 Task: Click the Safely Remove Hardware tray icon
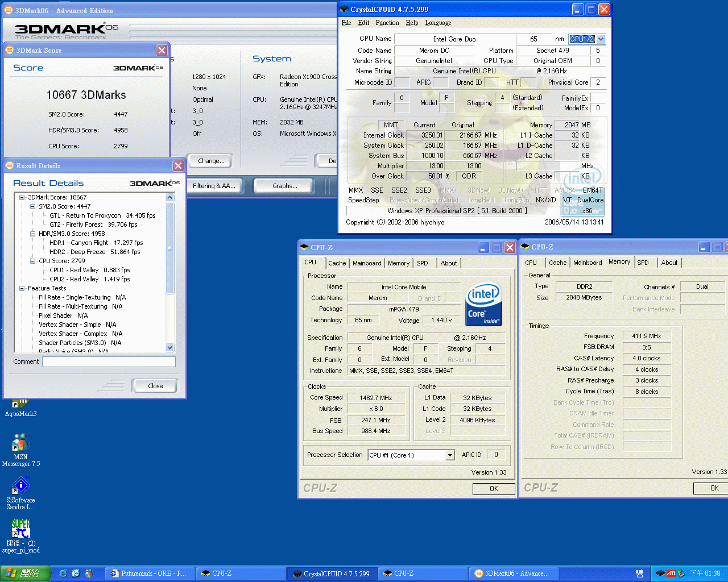click(x=681, y=573)
